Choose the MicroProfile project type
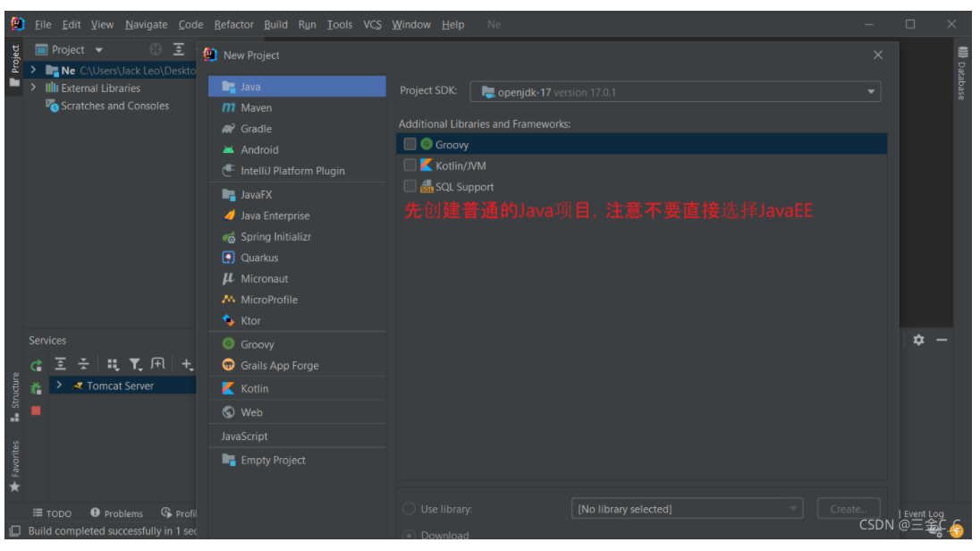This screenshot has width=980, height=551. 297,300
